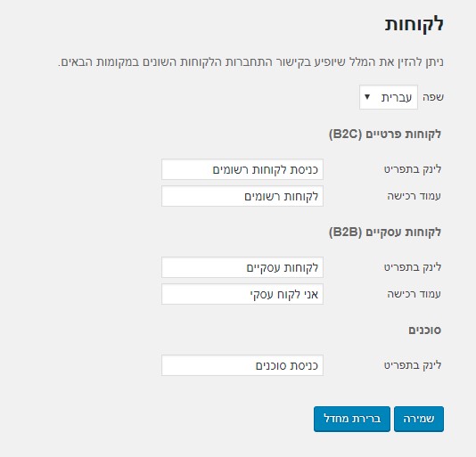Click the לינק בתפריט label under סוכנים
The height and width of the screenshot is (457, 476).
pyautogui.click(x=412, y=365)
